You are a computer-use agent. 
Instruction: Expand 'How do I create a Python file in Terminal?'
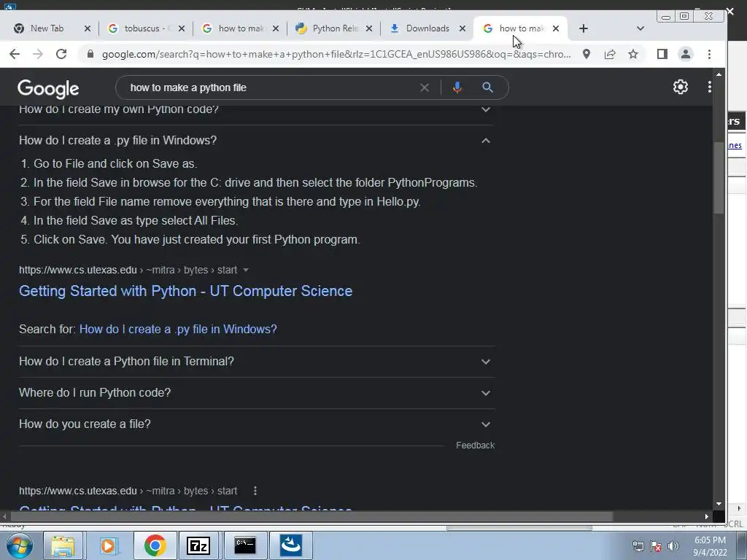[x=256, y=362]
